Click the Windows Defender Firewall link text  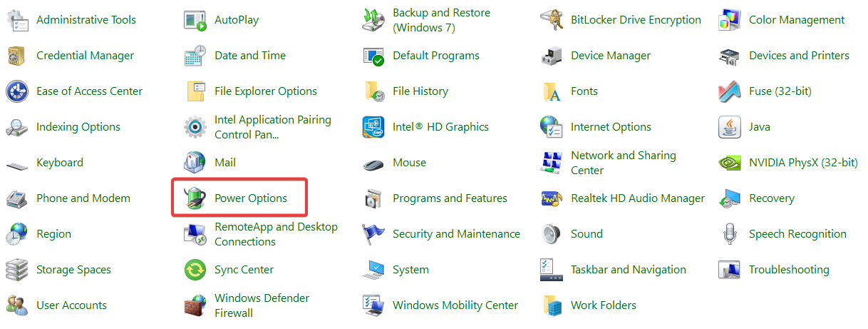pos(262,305)
